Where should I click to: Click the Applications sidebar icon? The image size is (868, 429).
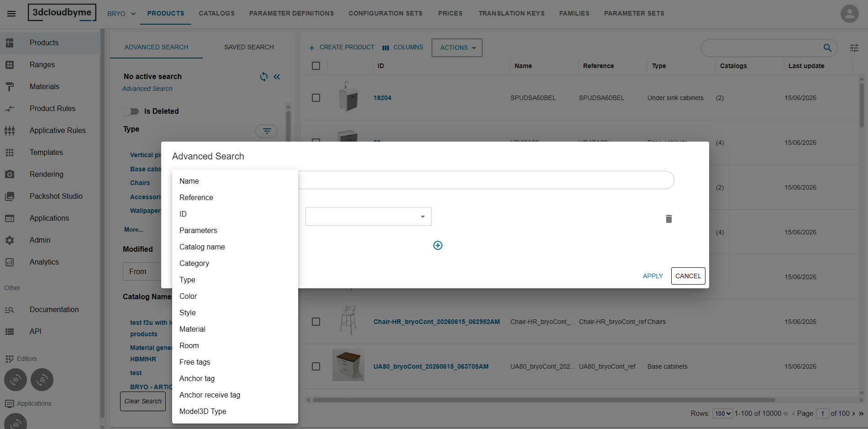click(10, 218)
